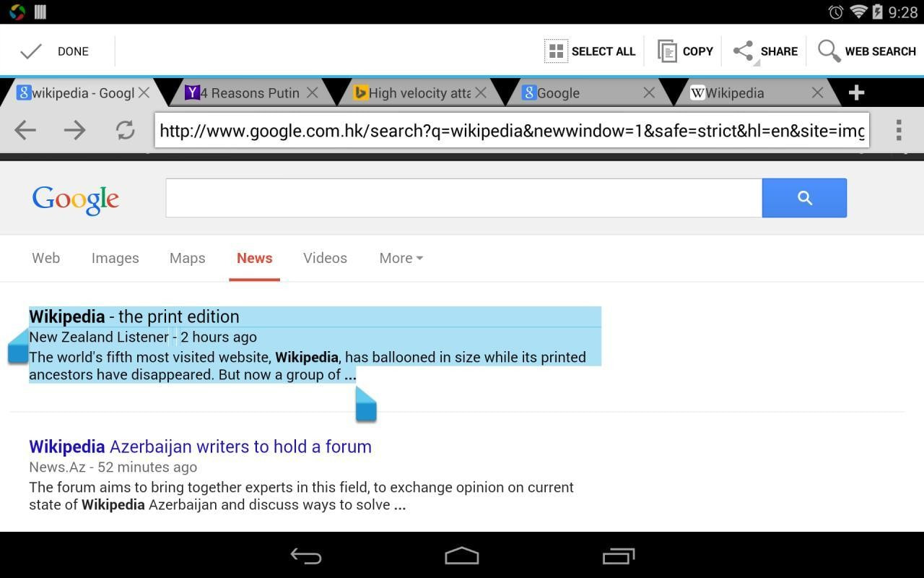Close the 'Wikipedia' tab

coord(817,92)
